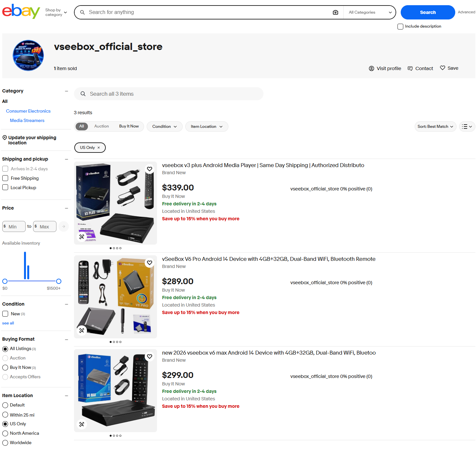Open the V6 Pro product thumbnail
Image resolution: width=476 pixels, height=449 pixels.
pos(116,297)
